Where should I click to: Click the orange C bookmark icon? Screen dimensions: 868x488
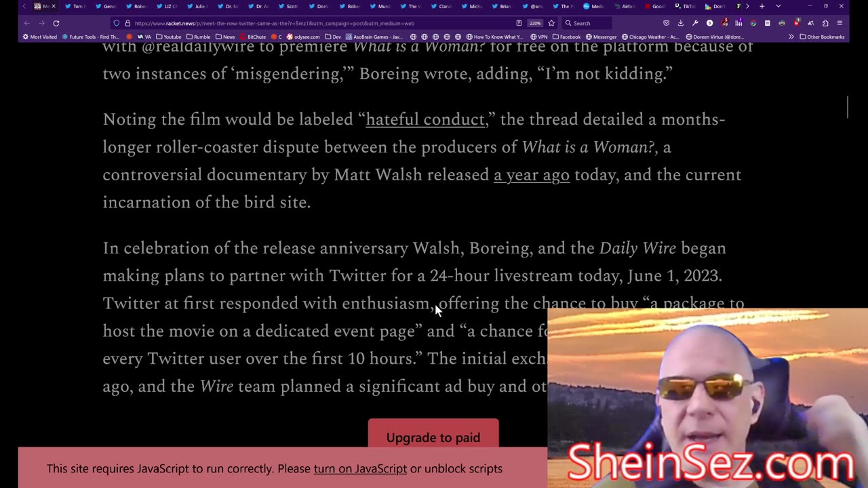coord(276,37)
